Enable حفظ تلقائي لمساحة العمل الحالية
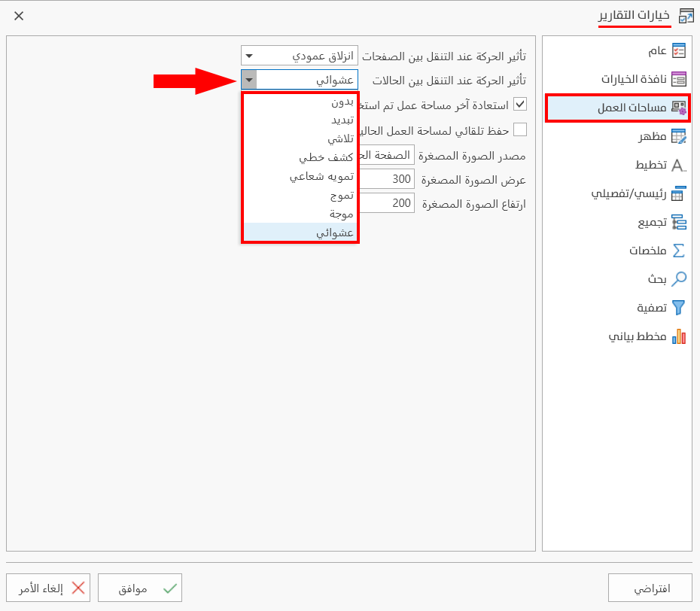The width and height of the screenshot is (700, 611). coord(519,129)
